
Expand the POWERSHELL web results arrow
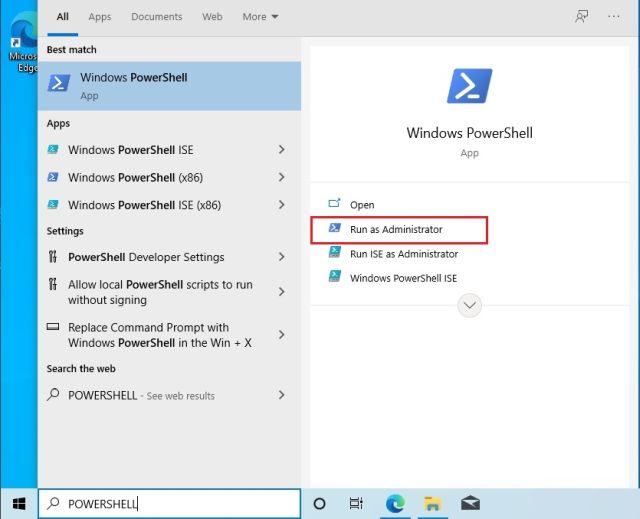[281, 395]
